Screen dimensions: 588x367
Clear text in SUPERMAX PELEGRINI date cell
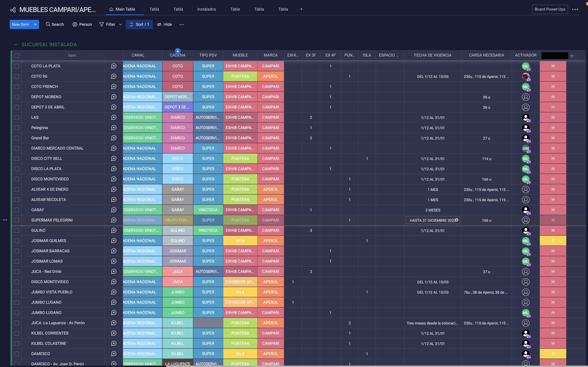click(457, 220)
